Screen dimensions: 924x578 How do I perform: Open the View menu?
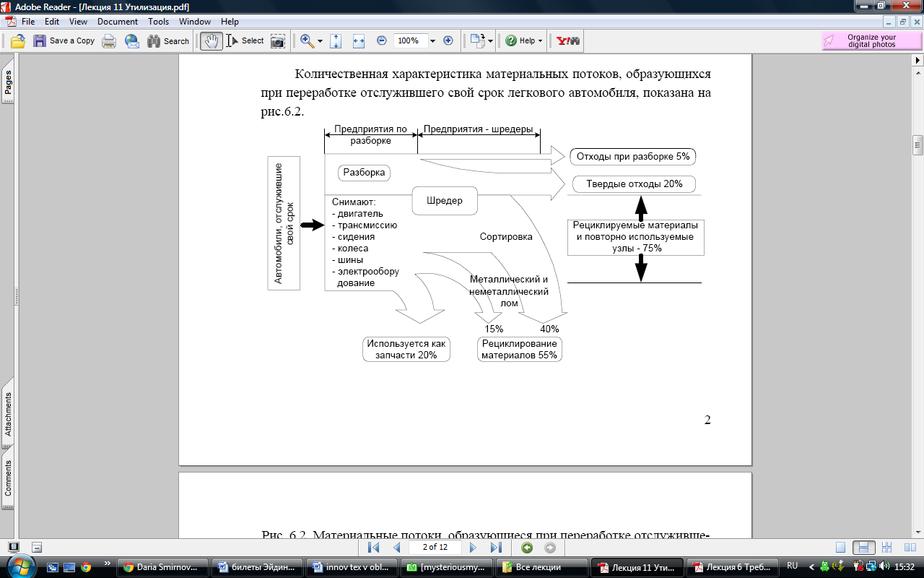tap(78, 22)
